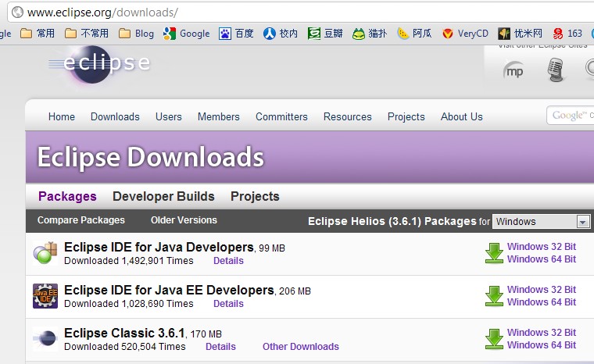Open Details for Eclipse Classic 3.6.1
This screenshot has width=594, height=364.
click(220, 347)
